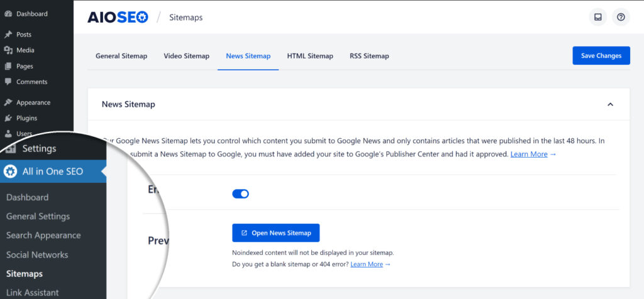Click the Open News Sitemap button

point(275,233)
